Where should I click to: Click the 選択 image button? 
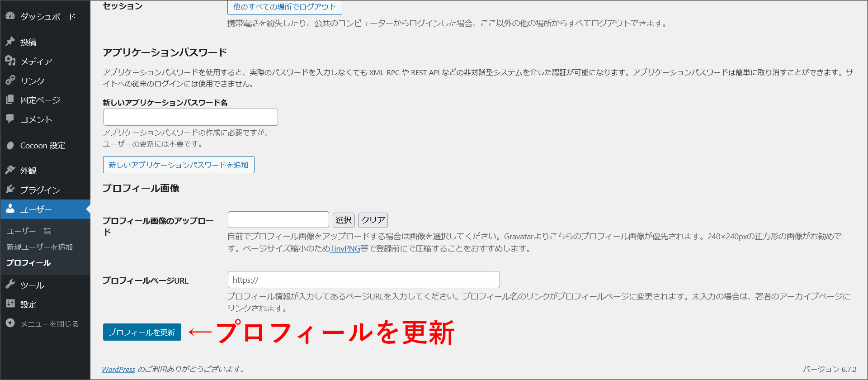click(x=344, y=220)
